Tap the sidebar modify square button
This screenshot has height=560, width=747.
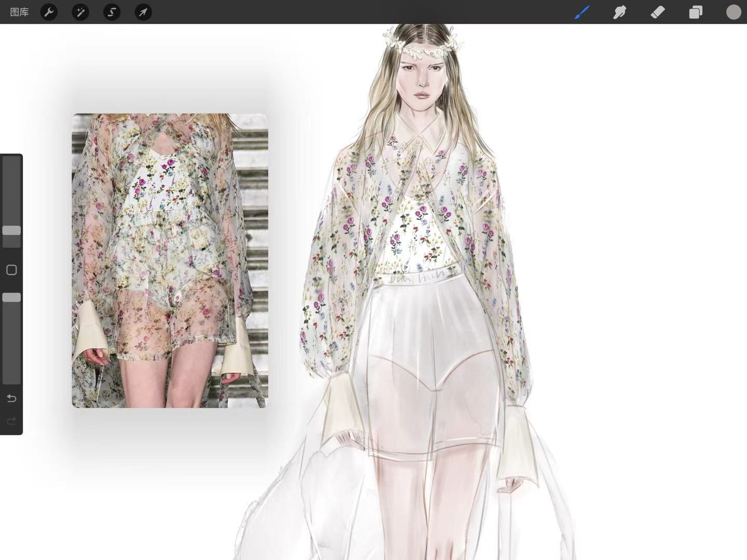point(11,270)
